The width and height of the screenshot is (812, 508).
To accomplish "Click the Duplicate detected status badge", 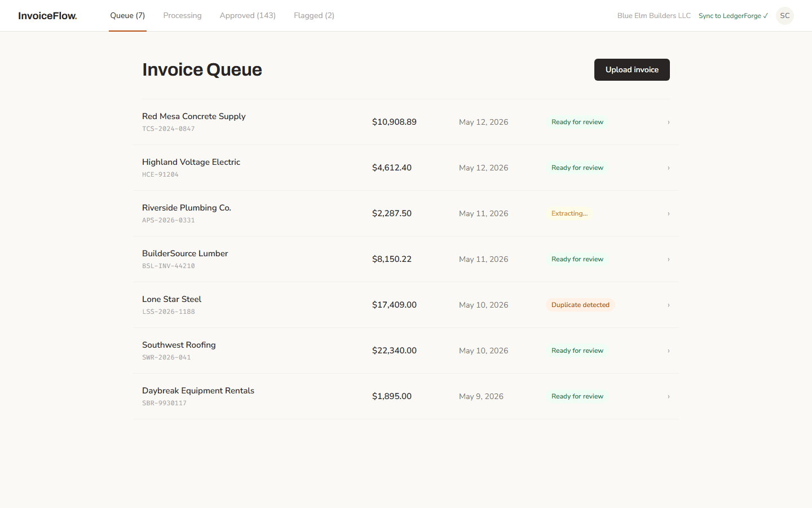I will (x=580, y=305).
